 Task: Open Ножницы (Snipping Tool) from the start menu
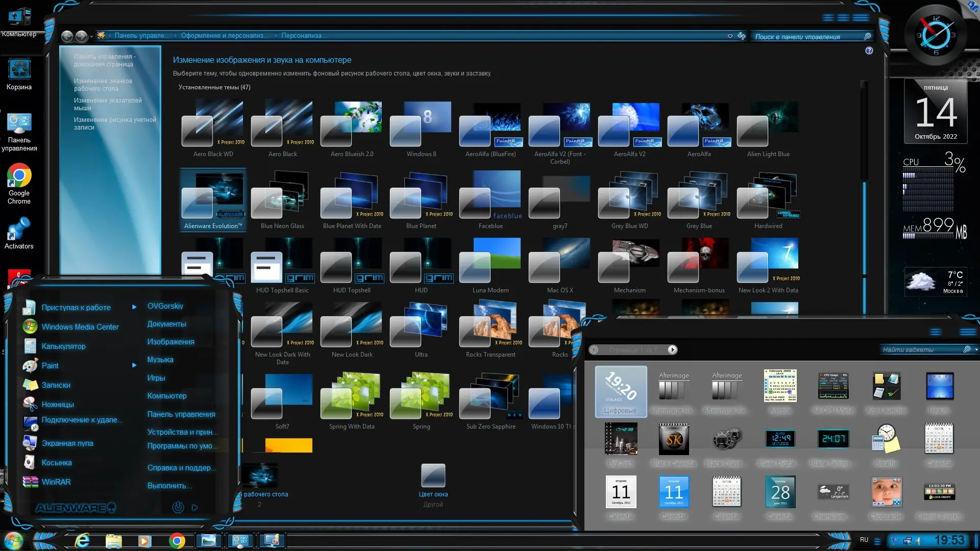pos(56,404)
